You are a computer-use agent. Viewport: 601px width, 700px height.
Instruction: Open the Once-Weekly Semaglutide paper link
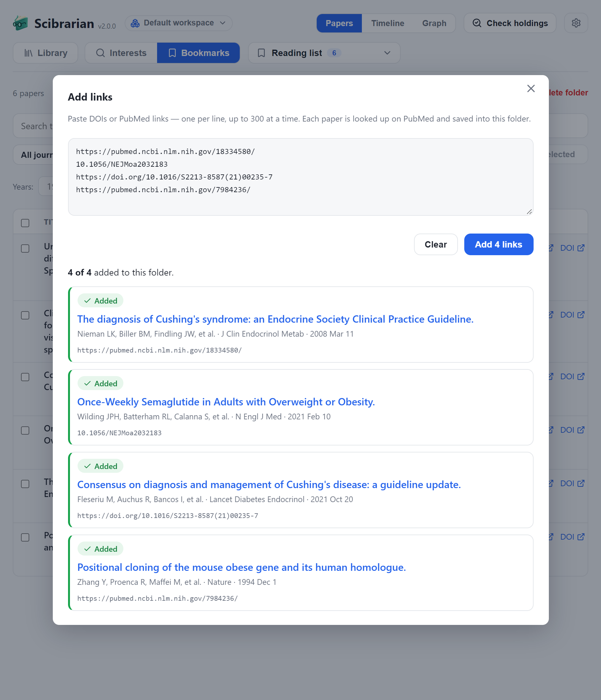tap(226, 402)
